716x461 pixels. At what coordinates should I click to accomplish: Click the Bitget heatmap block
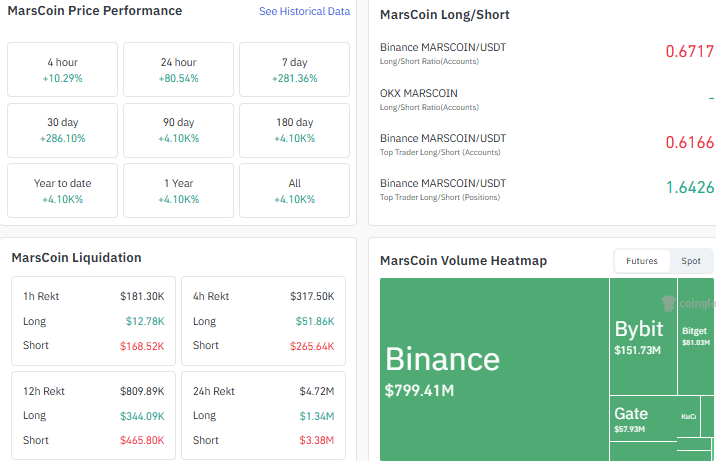point(695,336)
